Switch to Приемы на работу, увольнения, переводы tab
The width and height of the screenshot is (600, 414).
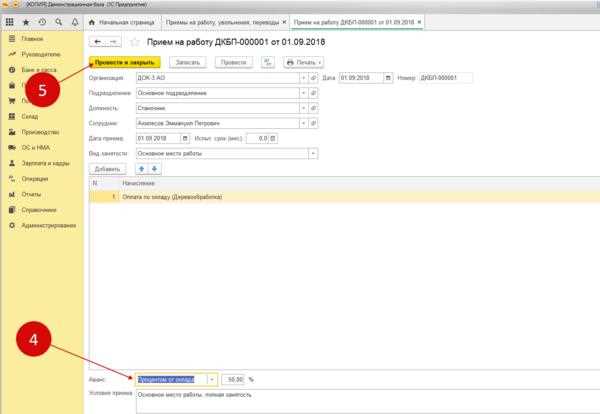point(222,23)
